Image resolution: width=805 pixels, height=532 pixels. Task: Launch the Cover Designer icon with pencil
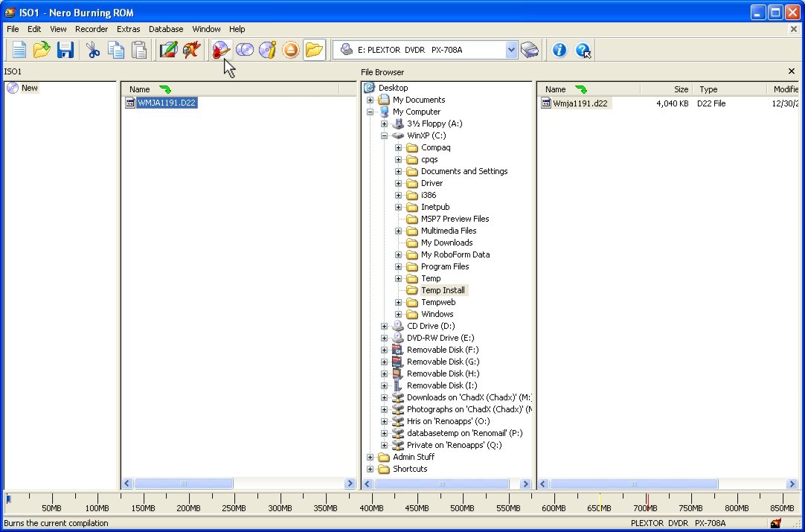[168, 50]
